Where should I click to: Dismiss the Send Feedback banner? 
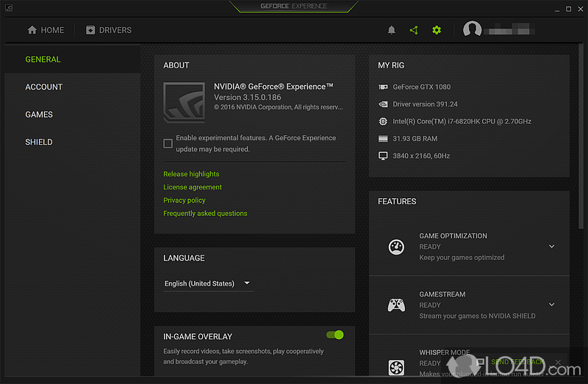pyautogui.click(x=558, y=362)
